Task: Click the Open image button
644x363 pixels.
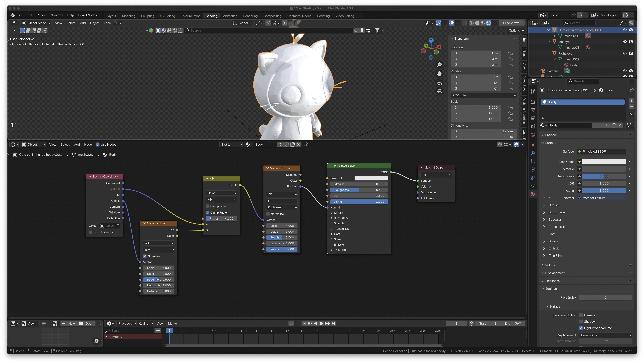Action: pyautogui.click(x=86, y=324)
